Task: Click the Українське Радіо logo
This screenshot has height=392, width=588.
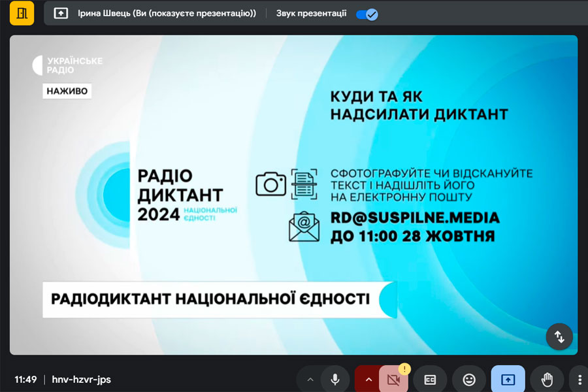Action: pyautogui.click(x=67, y=65)
